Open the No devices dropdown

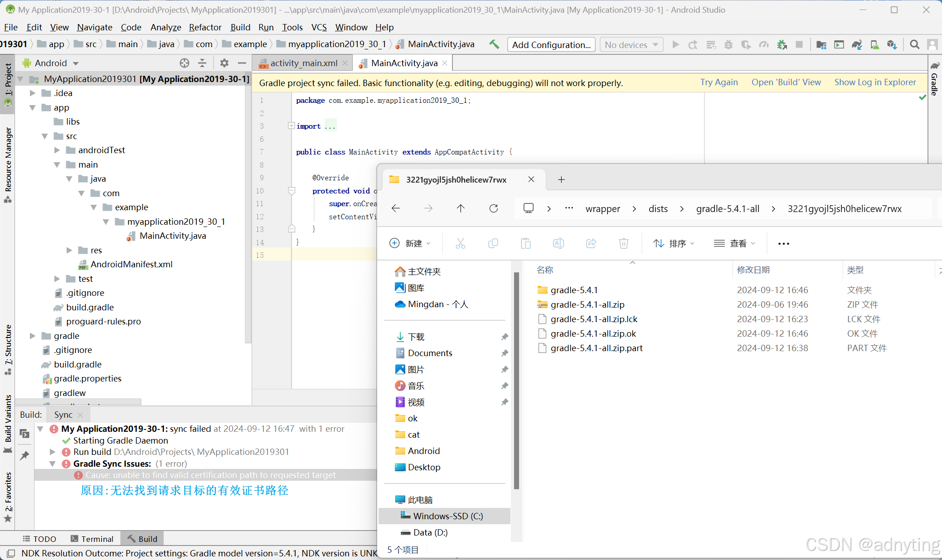tap(631, 44)
